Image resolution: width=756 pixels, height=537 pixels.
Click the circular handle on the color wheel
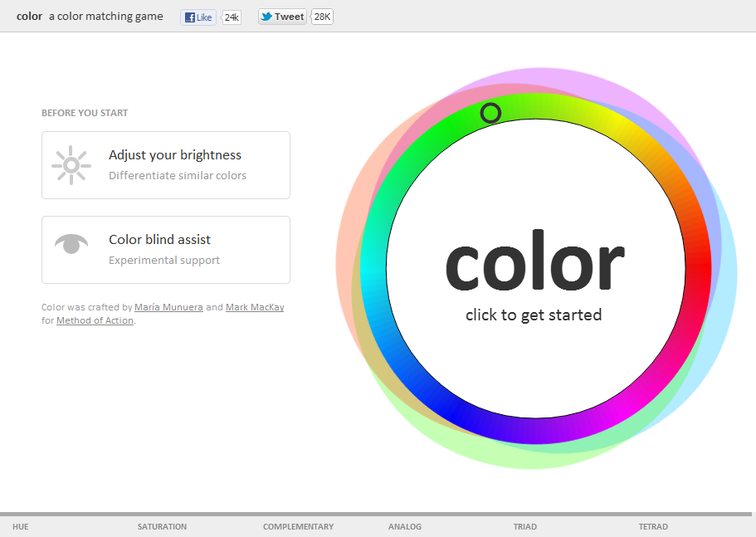click(490, 113)
